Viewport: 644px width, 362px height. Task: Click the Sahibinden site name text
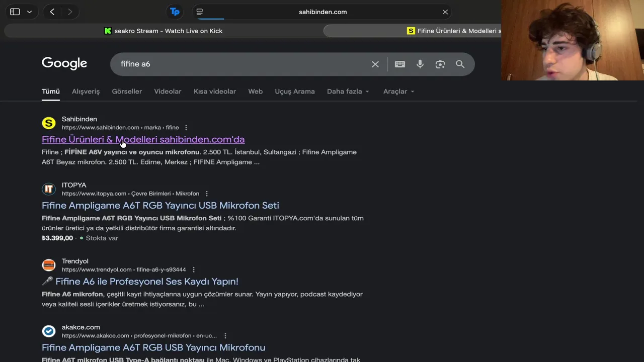(x=79, y=119)
